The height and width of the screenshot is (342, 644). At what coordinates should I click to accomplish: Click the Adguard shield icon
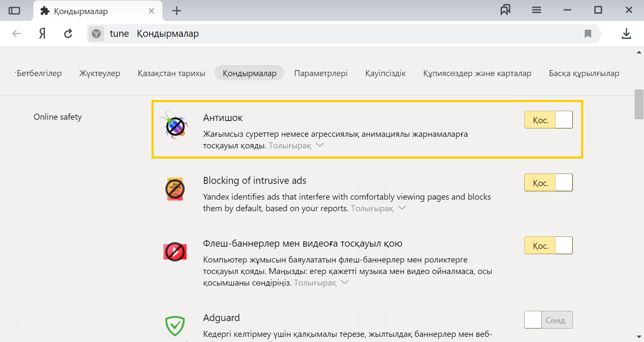[175, 326]
